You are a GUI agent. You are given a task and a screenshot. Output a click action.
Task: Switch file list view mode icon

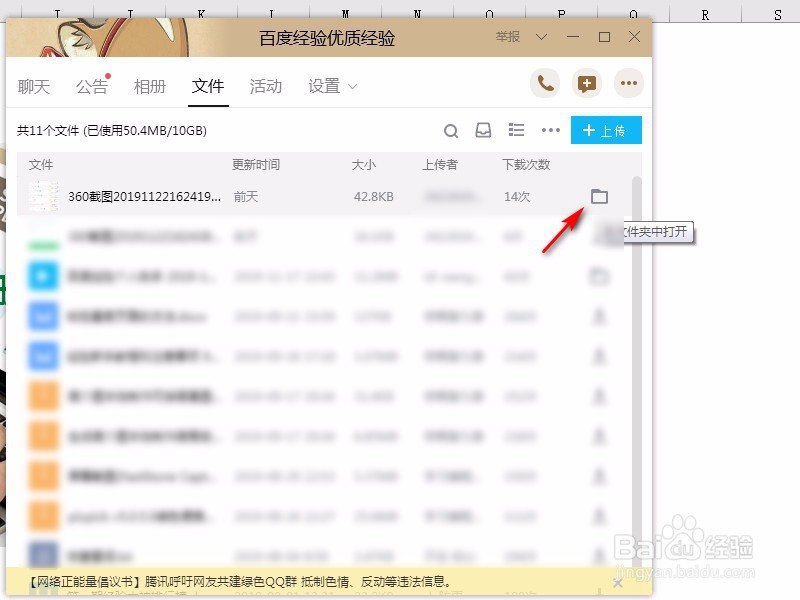click(516, 130)
